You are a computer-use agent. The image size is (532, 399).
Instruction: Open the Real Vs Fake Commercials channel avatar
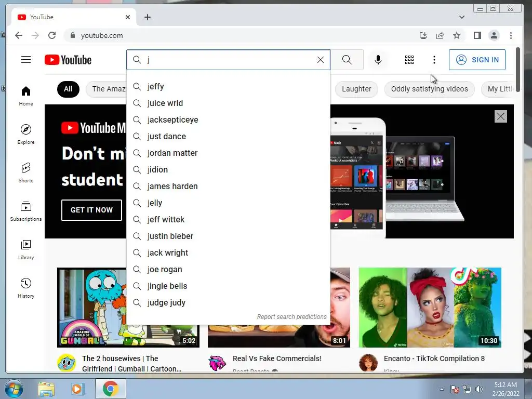tap(217, 363)
